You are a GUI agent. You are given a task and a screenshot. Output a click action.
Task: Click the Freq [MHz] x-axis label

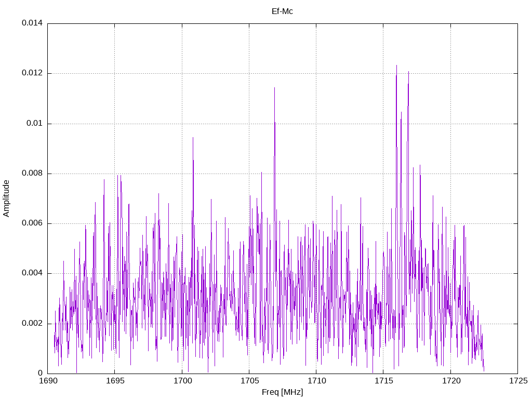pos(282,392)
